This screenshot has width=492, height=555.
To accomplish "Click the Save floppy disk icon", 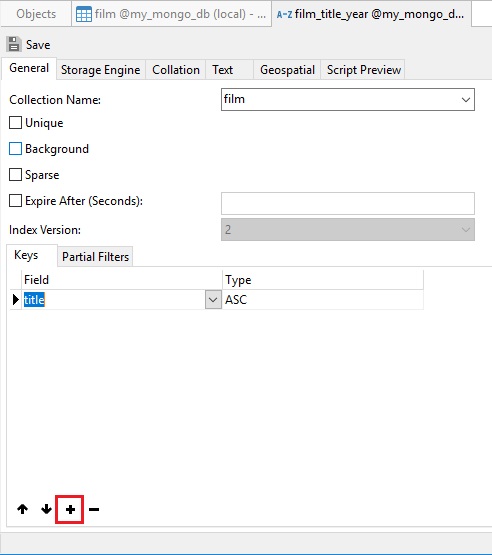I will [14, 44].
